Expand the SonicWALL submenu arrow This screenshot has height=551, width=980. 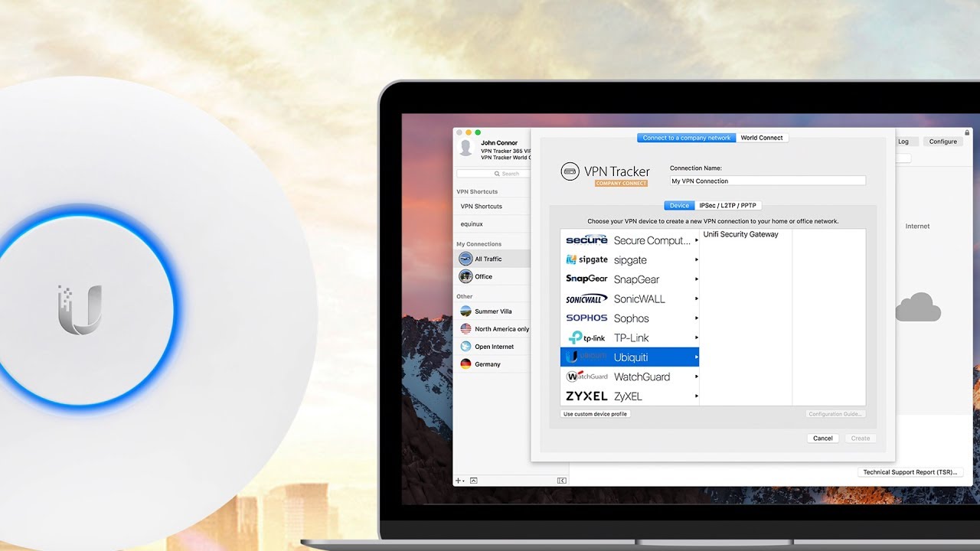pyautogui.click(x=696, y=299)
